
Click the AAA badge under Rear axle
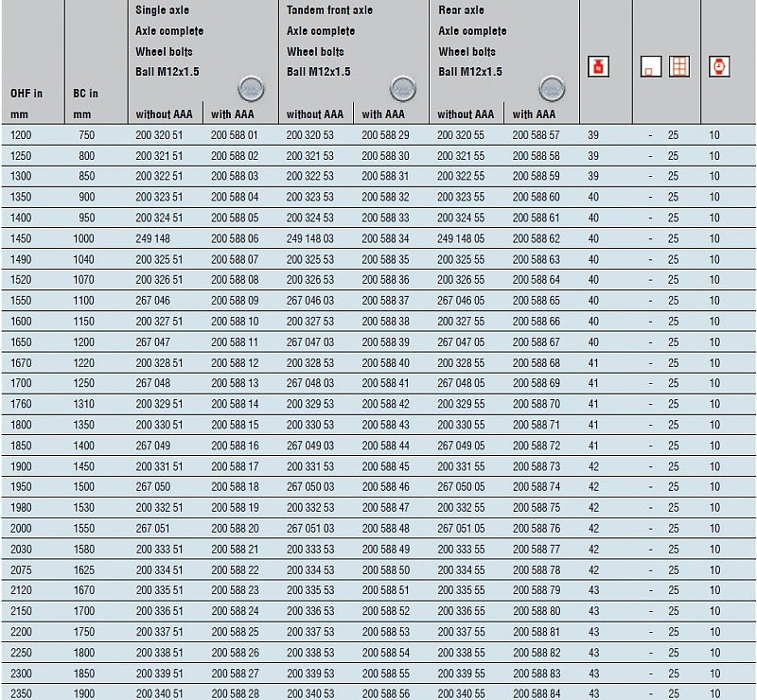pyautogui.click(x=553, y=89)
